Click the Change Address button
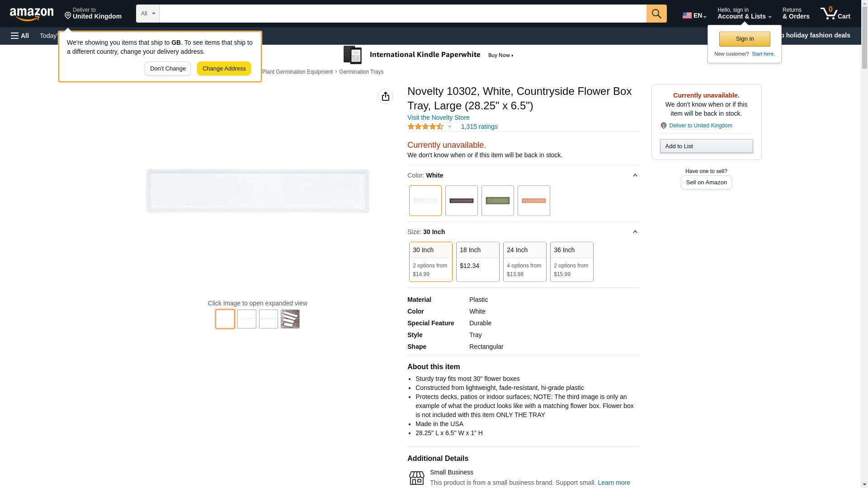The height and width of the screenshot is (488, 868). coord(224,69)
